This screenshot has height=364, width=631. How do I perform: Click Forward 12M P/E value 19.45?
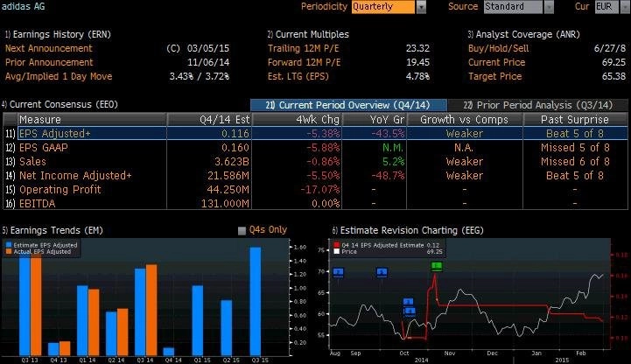point(417,62)
